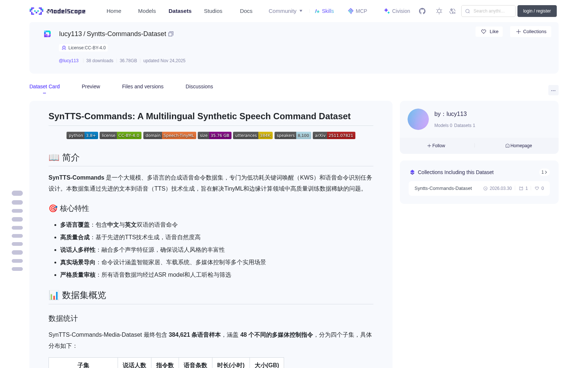This screenshot has width=588, height=368.
Task: Click lucy113's gradient avatar
Action: pyautogui.click(x=418, y=119)
